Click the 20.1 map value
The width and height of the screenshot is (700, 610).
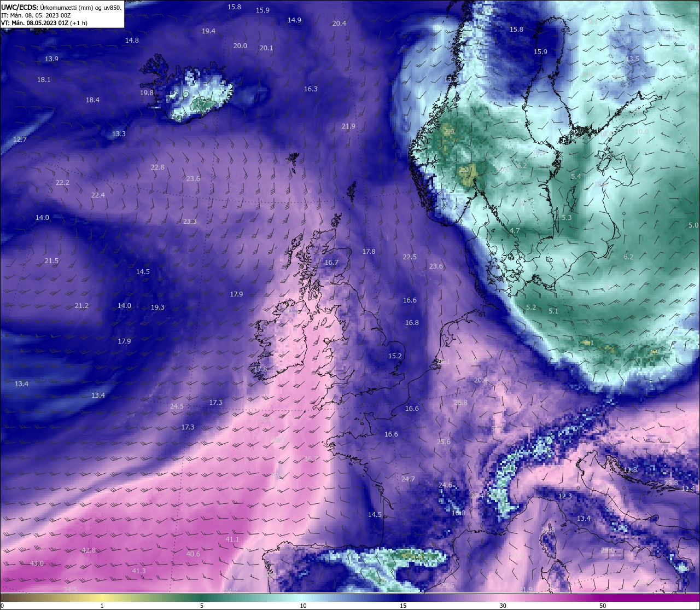point(266,48)
